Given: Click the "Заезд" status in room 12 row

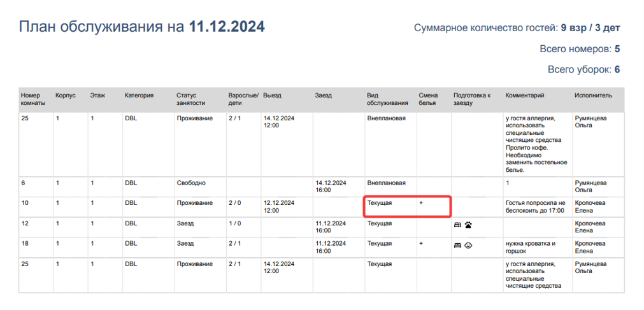Looking at the screenshot, I should pyautogui.click(x=185, y=223).
